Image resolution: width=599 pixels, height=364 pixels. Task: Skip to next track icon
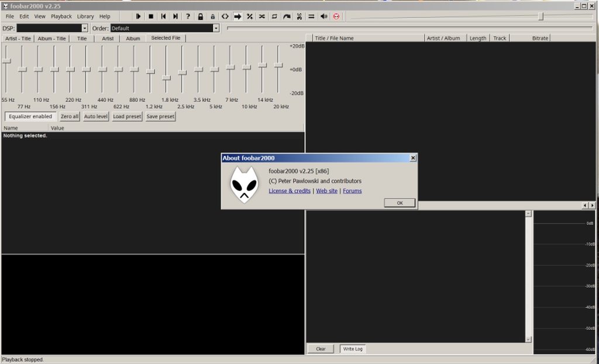(x=175, y=16)
